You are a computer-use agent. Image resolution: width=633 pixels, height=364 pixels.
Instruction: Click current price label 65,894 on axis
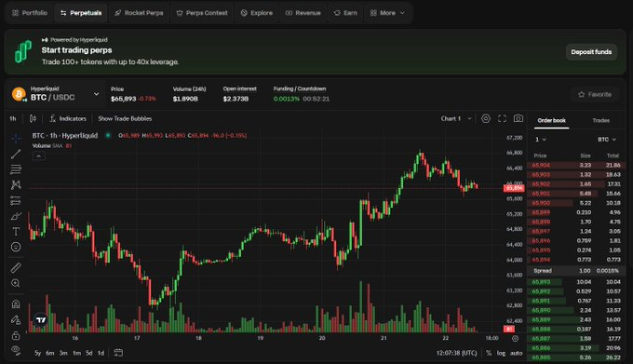(x=514, y=188)
